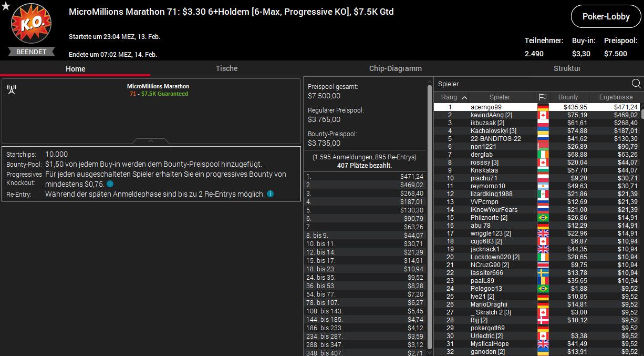Select the Home tab
This screenshot has width=644, height=356.
pyautogui.click(x=75, y=69)
